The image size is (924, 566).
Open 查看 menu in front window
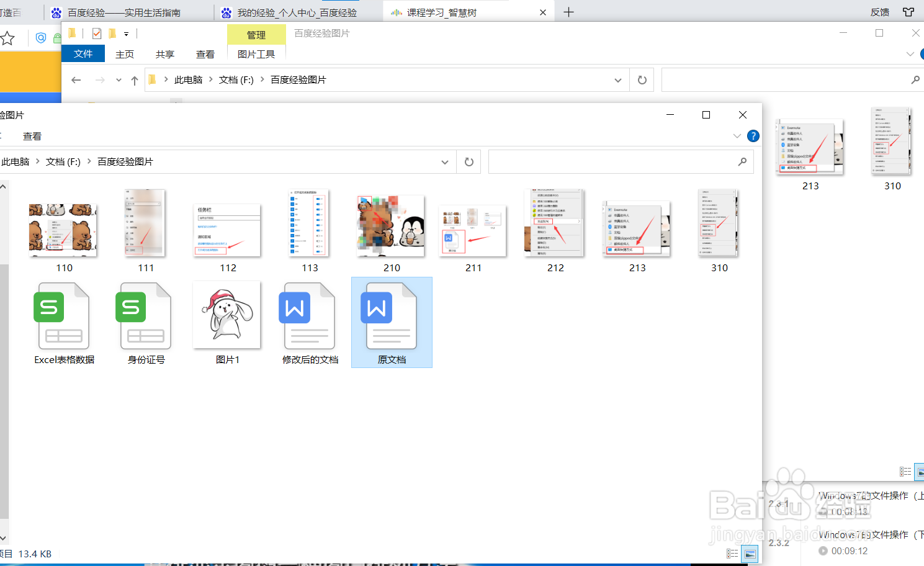pos(32,136)
